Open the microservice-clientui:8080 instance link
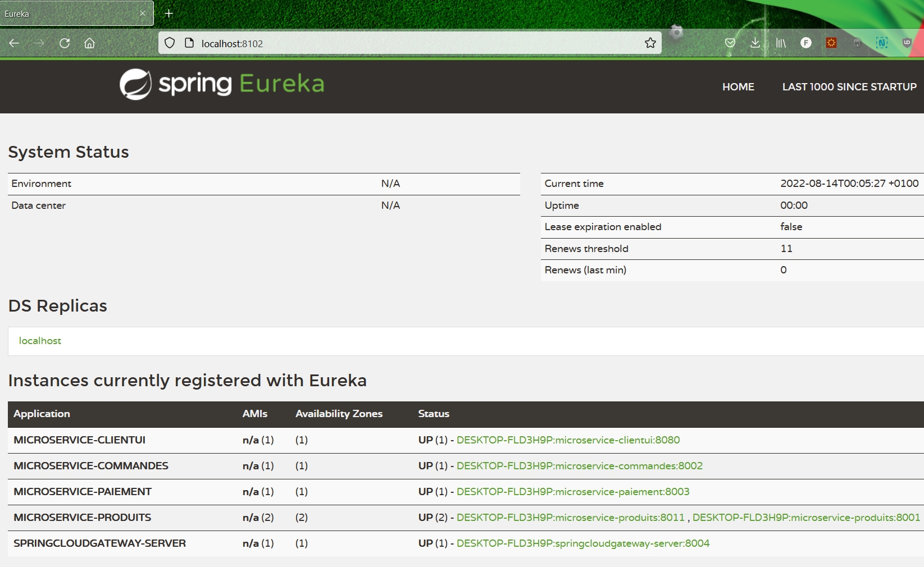This screenshot has width=924, height=567. (568, 440)
